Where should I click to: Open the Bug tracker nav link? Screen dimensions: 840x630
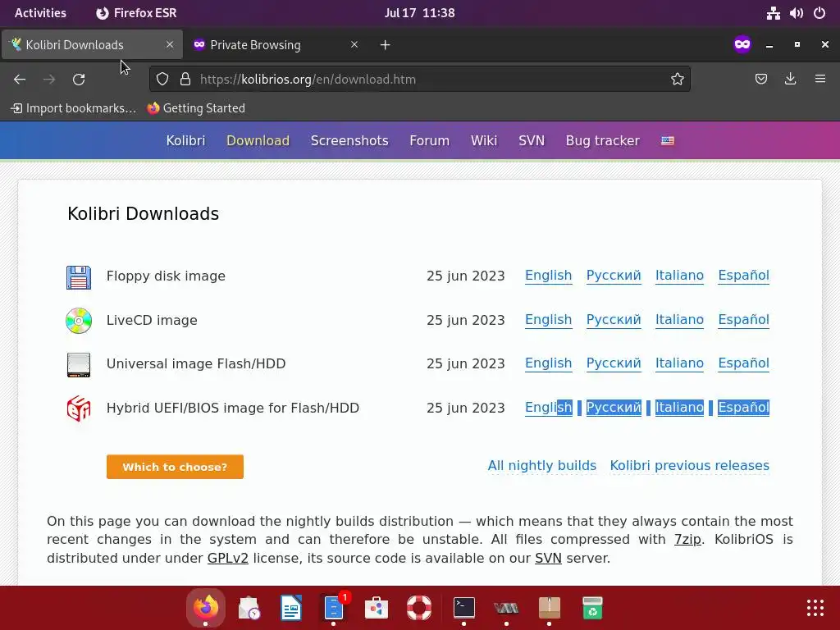pos(603,140)
